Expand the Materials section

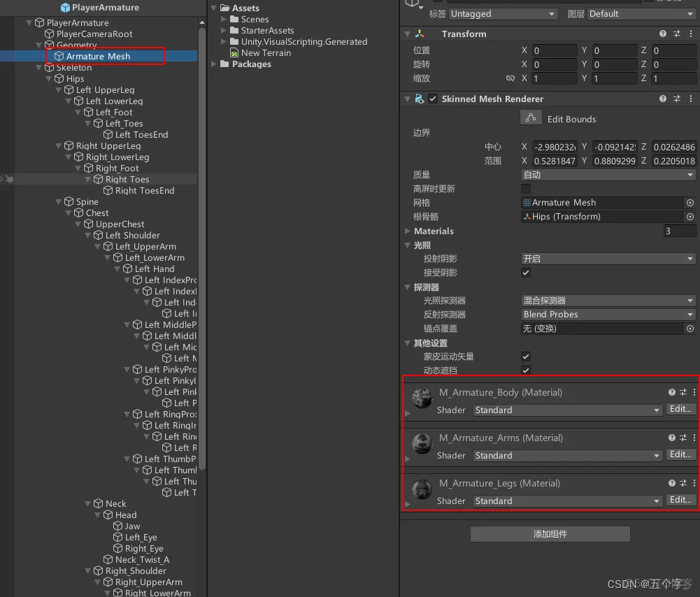coord(407,231)
